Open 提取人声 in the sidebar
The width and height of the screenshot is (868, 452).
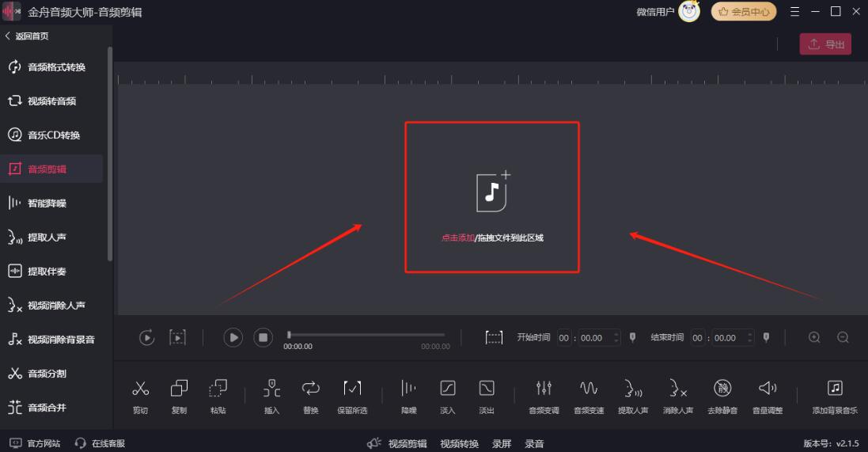tap(51, 237)
